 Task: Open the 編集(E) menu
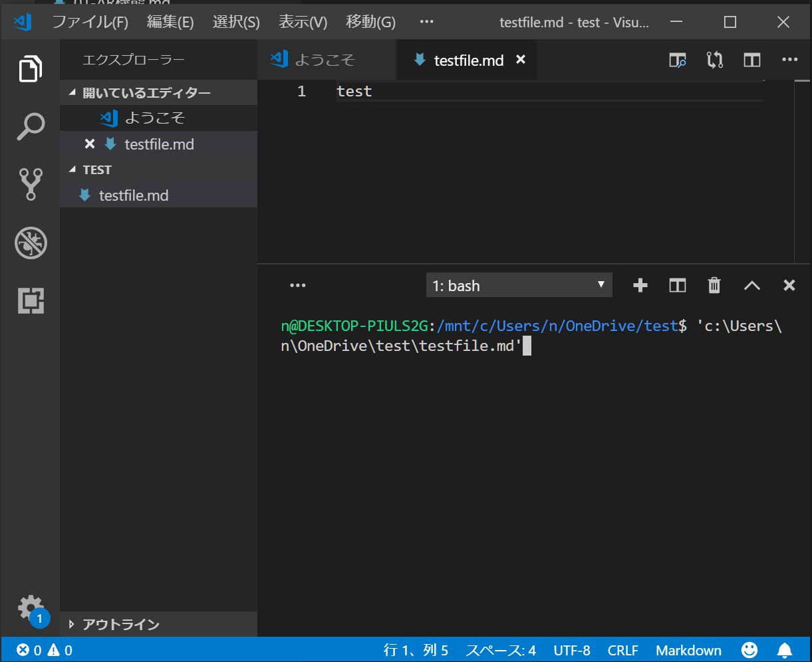tap(170, 22)
